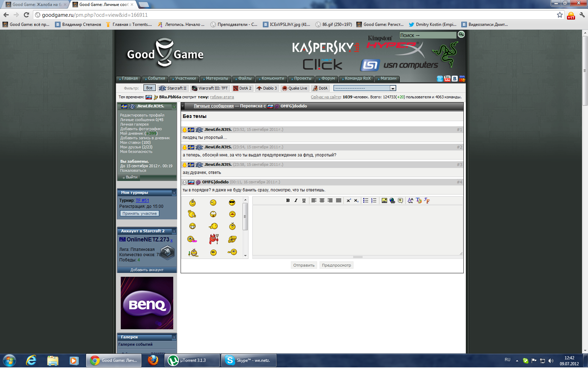Open the Материалы menu
Image resolution: width=588 pixels, height=373 pixels.
click(x=216, y=79)
